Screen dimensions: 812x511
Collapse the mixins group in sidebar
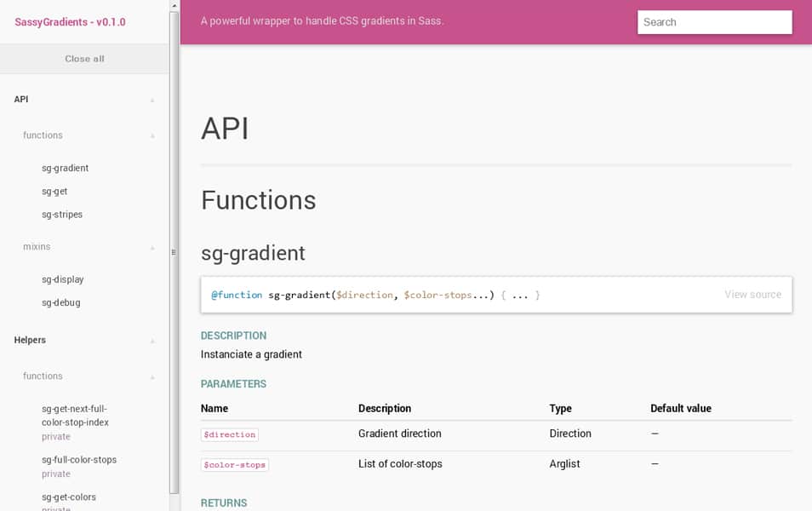pos(152,246)
